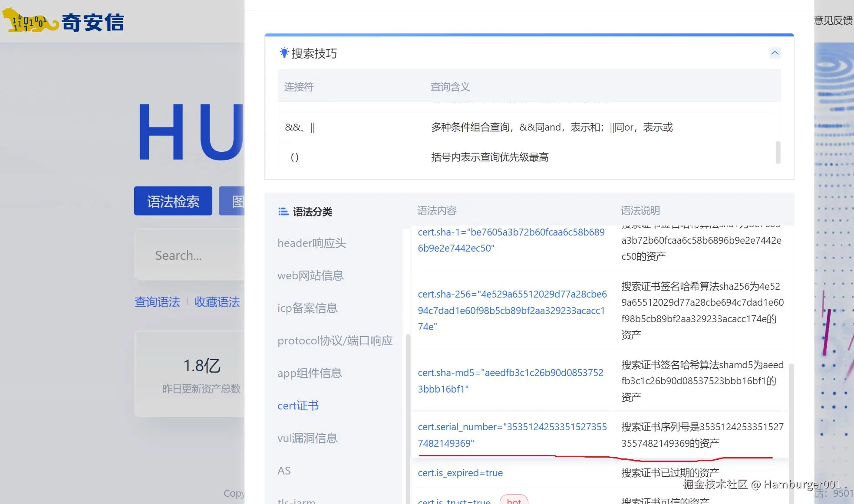Open the 查询语法 link
854x504 pixels.
[x=157, y=302]
